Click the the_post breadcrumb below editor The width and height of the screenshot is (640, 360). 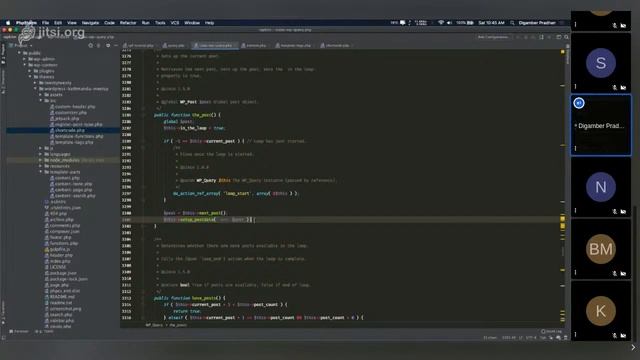pyautogui.click(x=178, y=325)
